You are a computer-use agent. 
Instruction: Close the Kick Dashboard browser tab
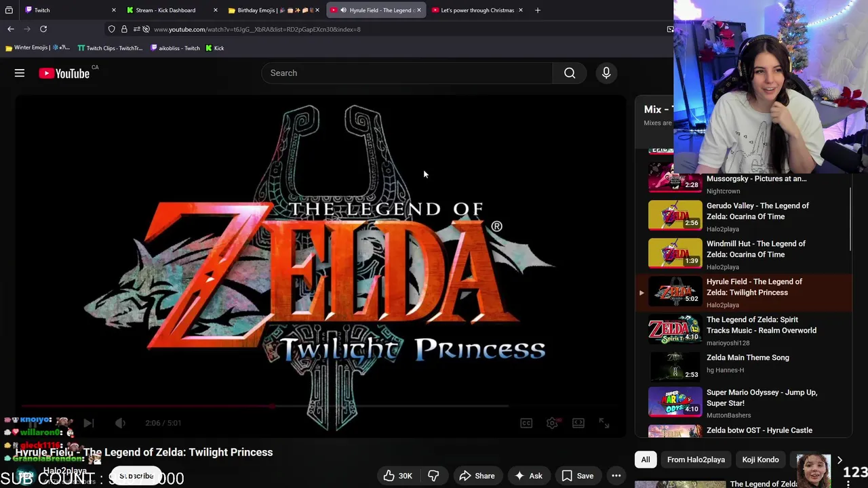tap(216, 10)
